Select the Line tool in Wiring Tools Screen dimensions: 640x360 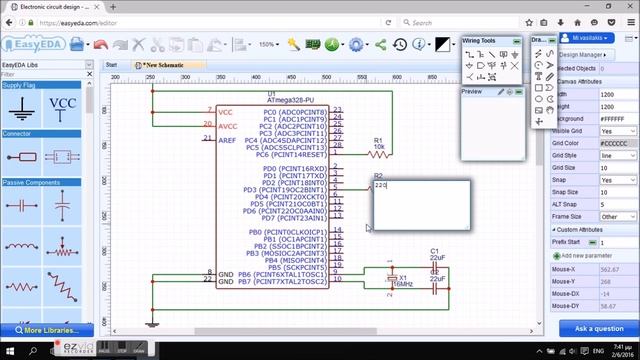pyautogui.click(x=492, y=54)
